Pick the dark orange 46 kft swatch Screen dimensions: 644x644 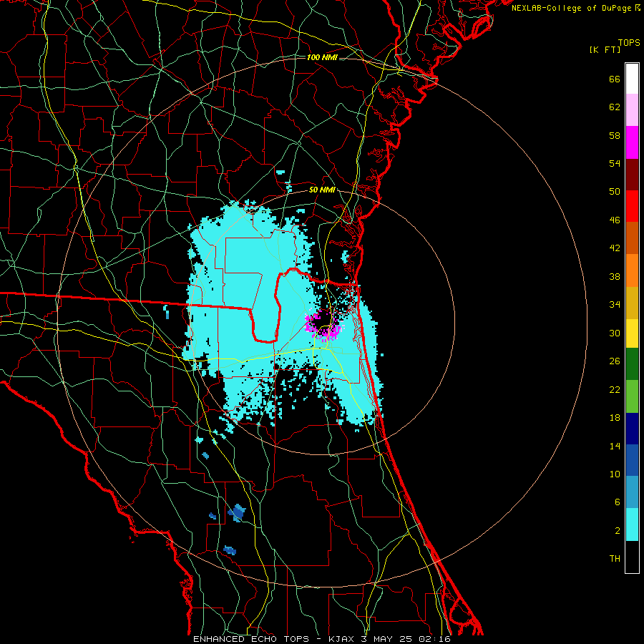[x=632, y=238]
